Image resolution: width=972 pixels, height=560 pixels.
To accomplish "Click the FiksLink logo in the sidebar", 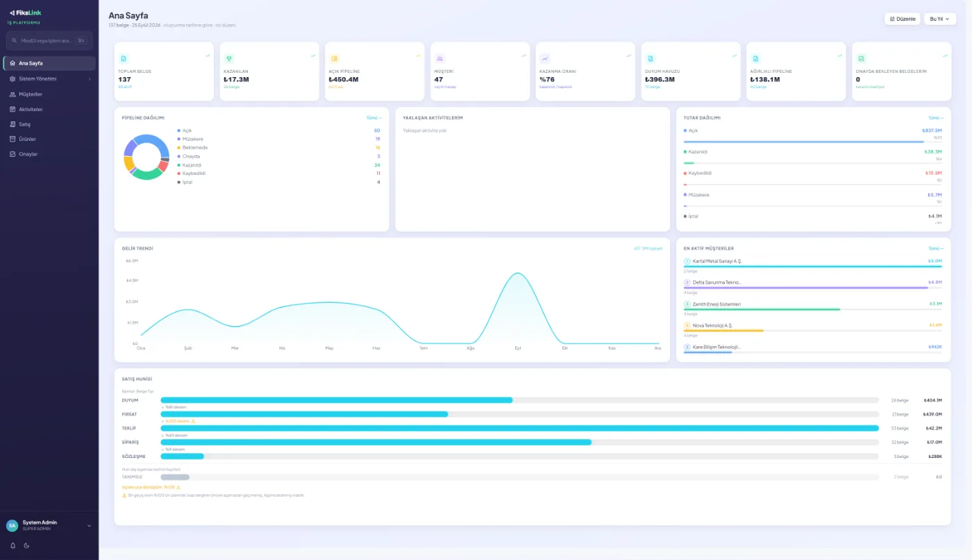I will point(26,13).
